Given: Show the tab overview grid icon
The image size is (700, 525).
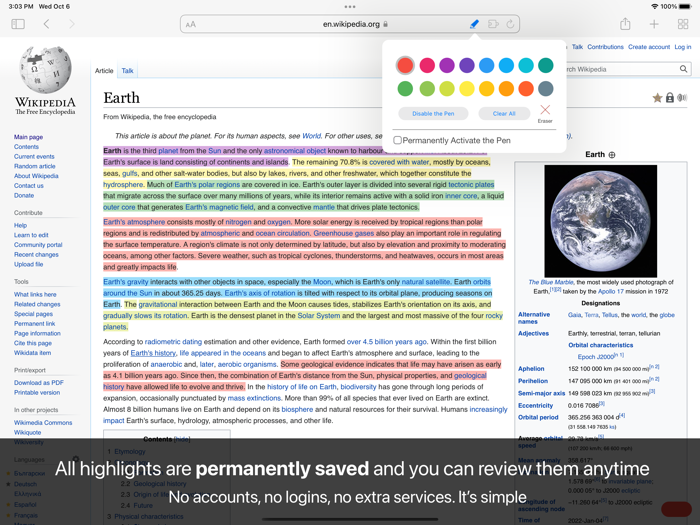Looking at the screenshot, I should tap(683, 24).
